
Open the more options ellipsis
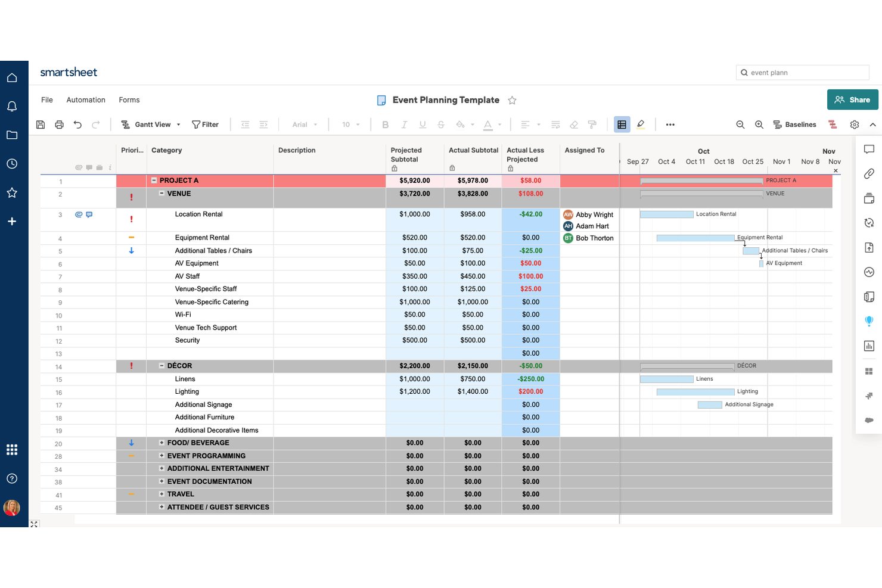click(670, 125)
